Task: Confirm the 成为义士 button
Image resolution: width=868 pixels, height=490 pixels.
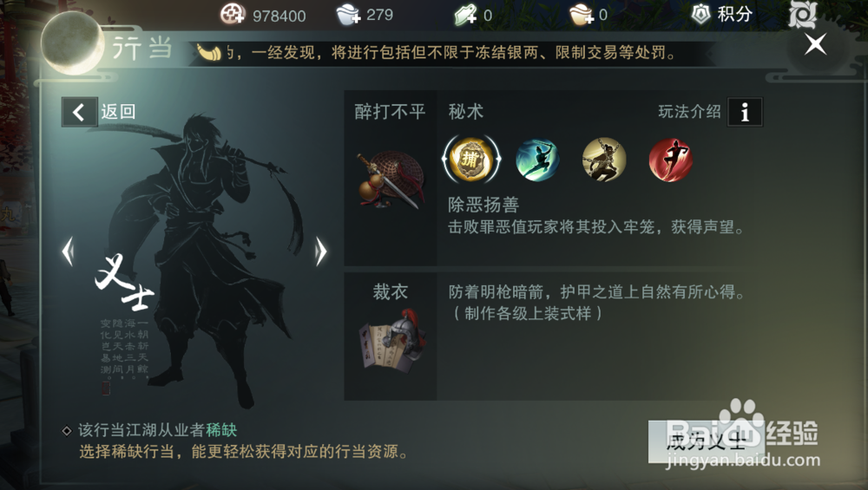Action: [707, 441]
